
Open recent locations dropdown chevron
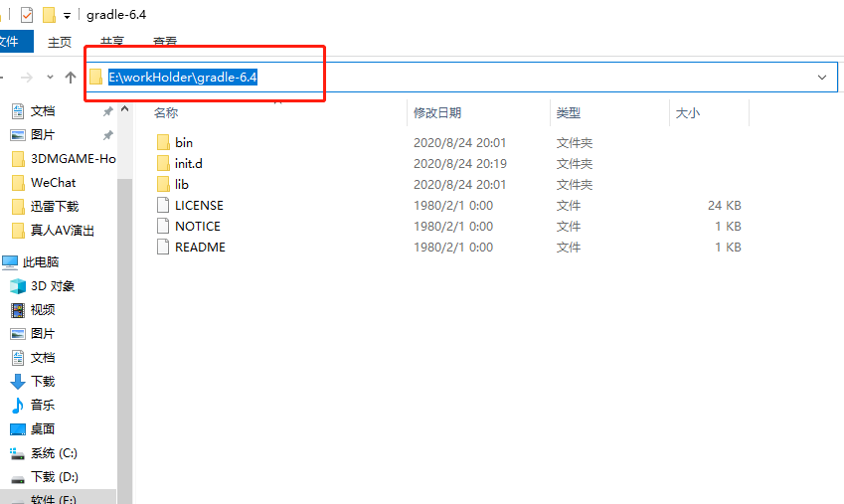(x=50, y=77)
